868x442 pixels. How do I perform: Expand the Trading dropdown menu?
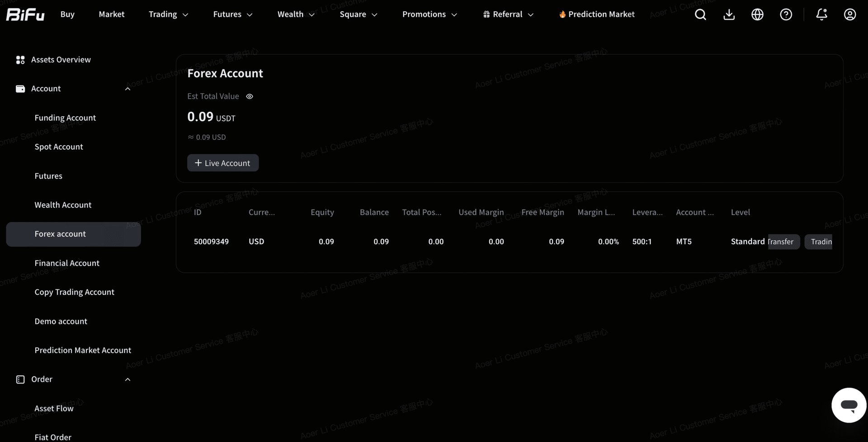coord(168,14)
